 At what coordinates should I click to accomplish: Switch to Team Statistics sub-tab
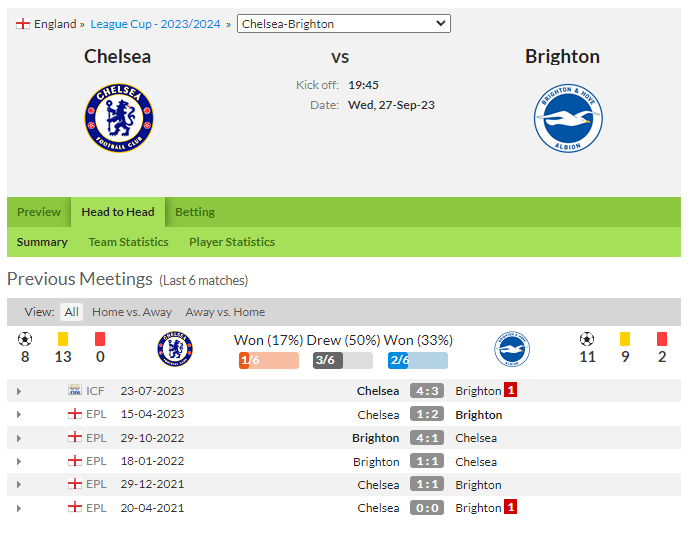coord(128,242)
